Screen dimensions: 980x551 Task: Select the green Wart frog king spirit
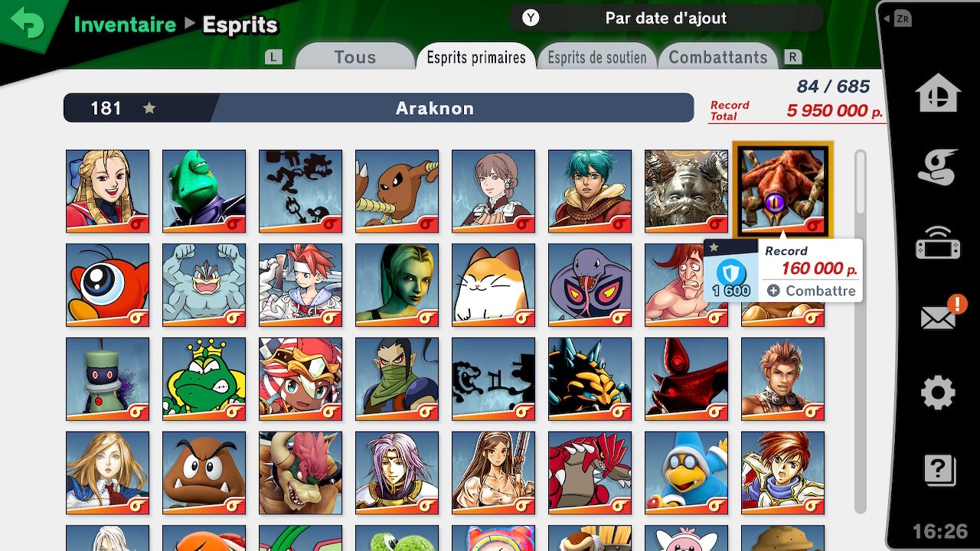click(204, 379)
